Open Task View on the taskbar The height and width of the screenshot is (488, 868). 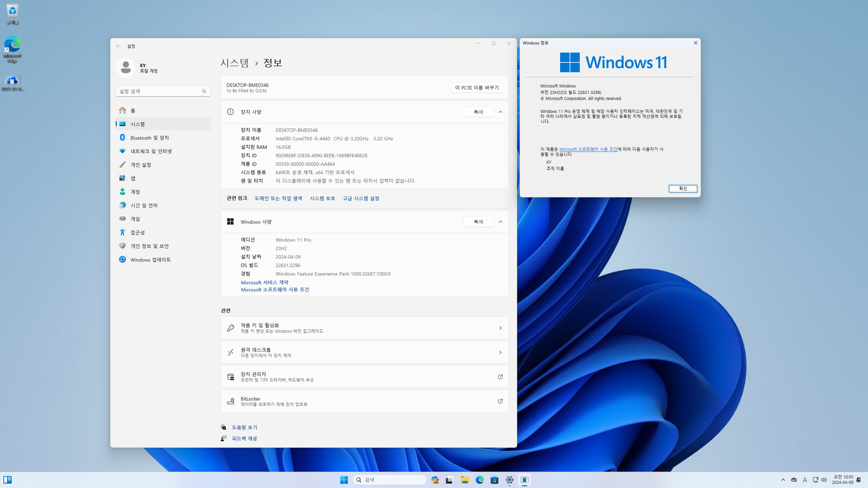(449, 480)
